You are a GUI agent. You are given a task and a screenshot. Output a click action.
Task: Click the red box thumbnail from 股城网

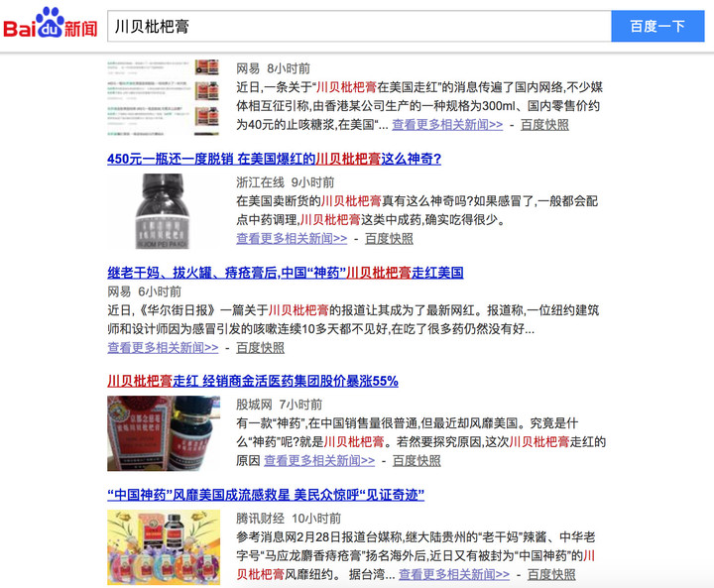click(164, 433)
